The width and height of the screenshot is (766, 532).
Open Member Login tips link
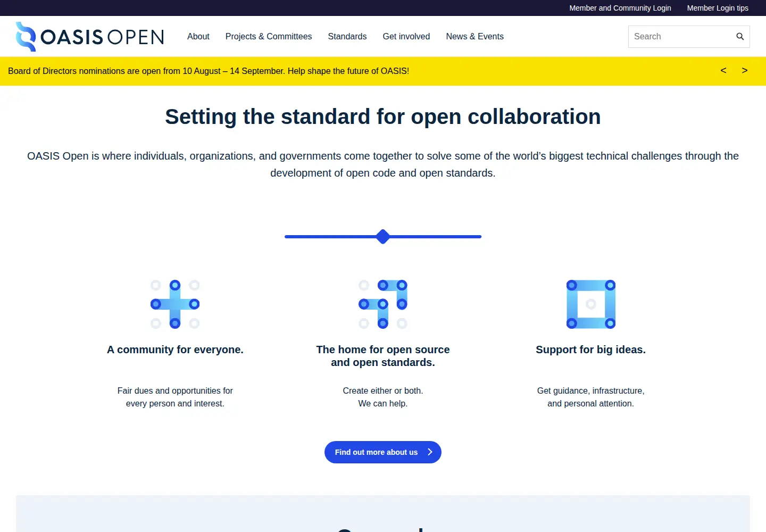(718, 8)
